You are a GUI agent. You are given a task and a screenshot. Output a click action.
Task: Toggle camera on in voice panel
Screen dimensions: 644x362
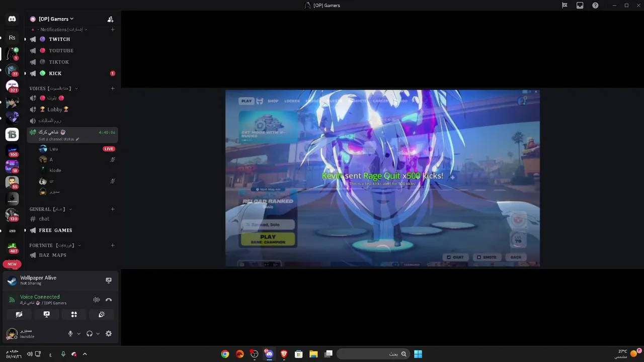(x=19, y=314)
